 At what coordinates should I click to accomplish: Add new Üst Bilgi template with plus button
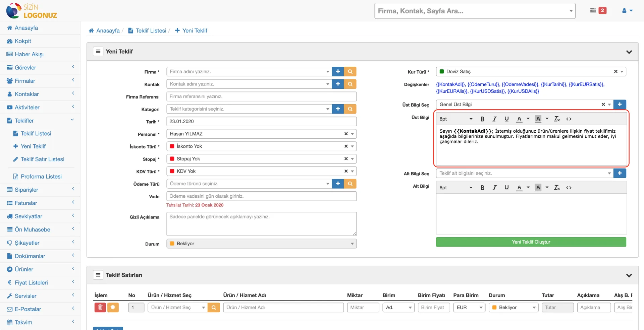click(x=620, y=104)
